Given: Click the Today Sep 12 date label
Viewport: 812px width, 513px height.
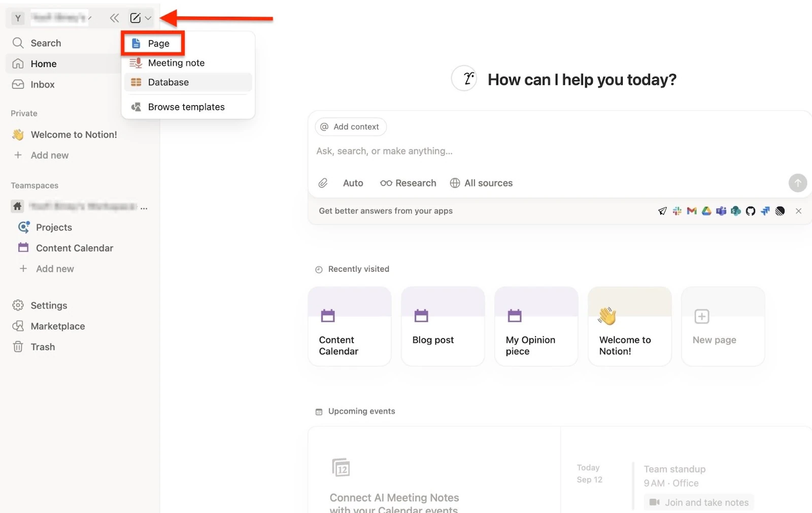Looking at the screenshot, I should click(x=589, y=474).
